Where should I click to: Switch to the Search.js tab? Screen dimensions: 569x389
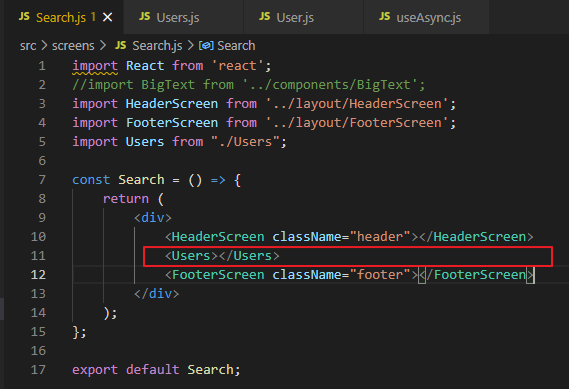tap(64, 17)
